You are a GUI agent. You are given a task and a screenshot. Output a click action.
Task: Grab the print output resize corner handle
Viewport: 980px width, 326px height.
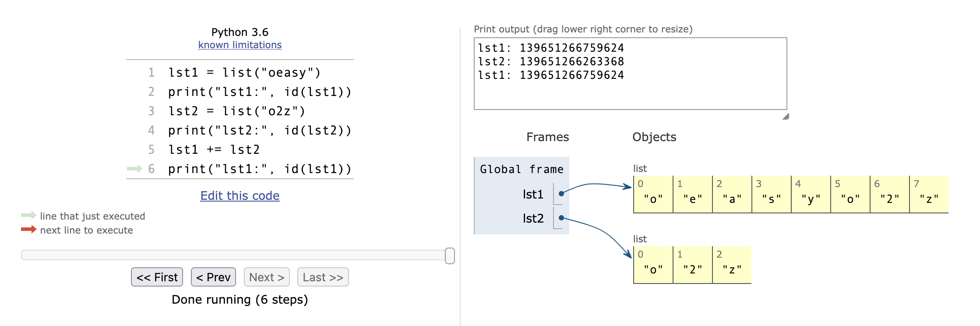pos(786,117)
